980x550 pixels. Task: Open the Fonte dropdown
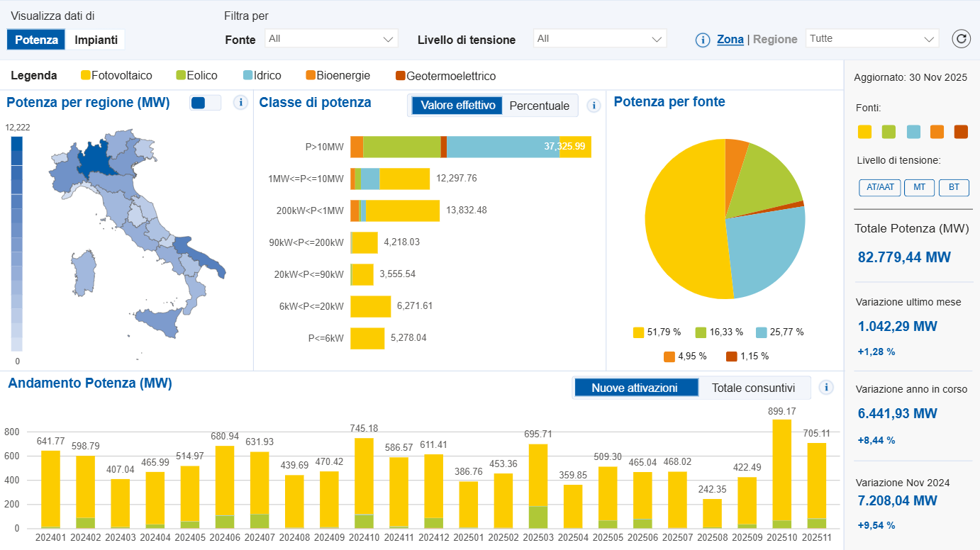click(330, 38)
